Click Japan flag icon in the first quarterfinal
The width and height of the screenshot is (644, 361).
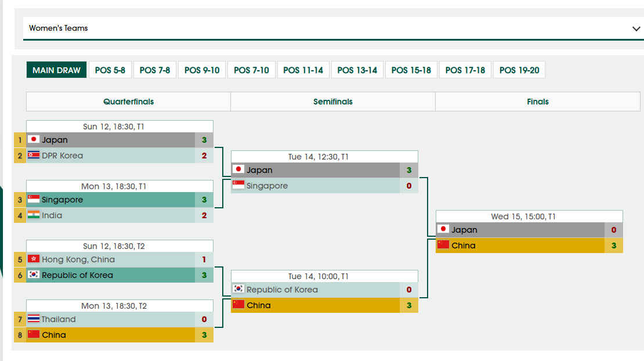[x=34, y=139]
